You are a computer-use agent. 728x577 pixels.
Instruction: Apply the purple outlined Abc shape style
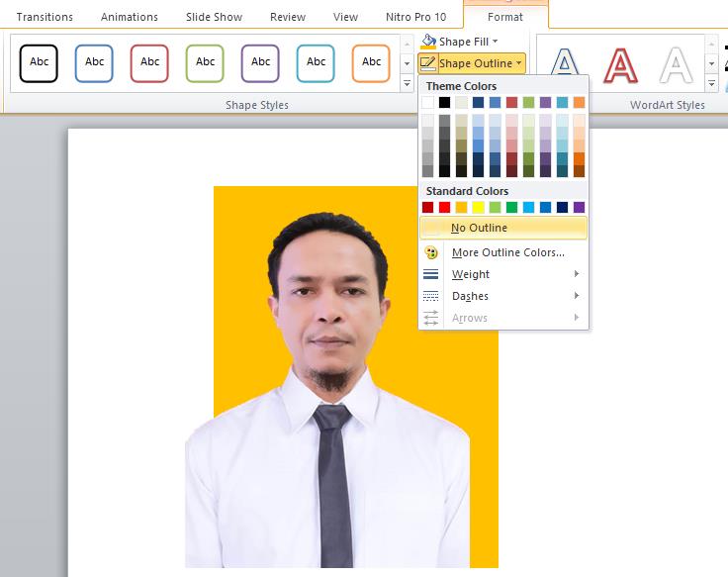(x=260, y=61)
